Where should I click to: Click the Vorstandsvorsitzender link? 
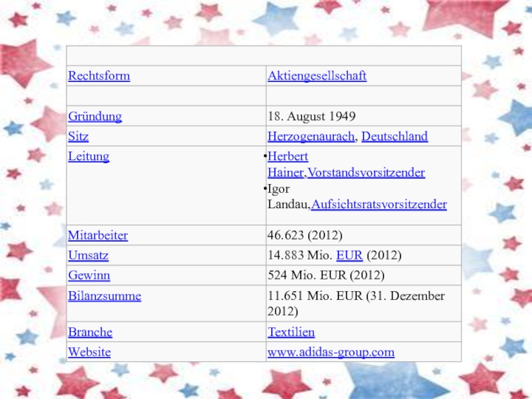tap(366, 173)
